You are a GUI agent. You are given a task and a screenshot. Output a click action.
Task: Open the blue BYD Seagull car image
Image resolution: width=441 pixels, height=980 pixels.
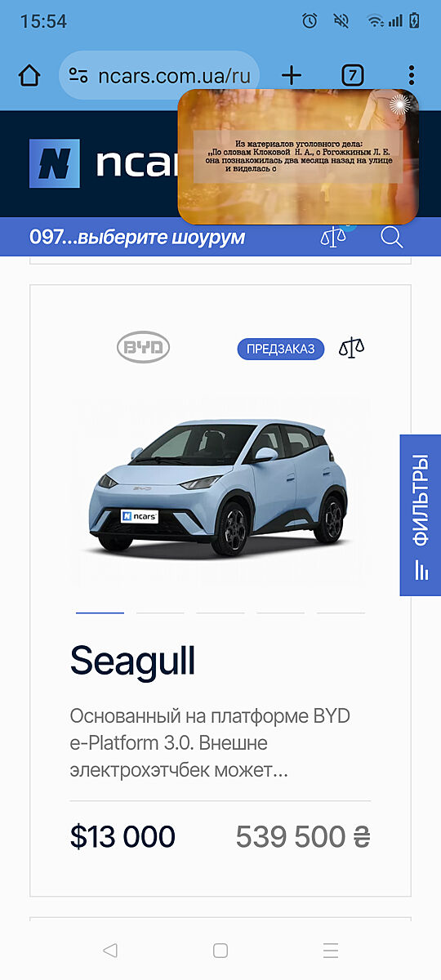click(x=220, y=490)
